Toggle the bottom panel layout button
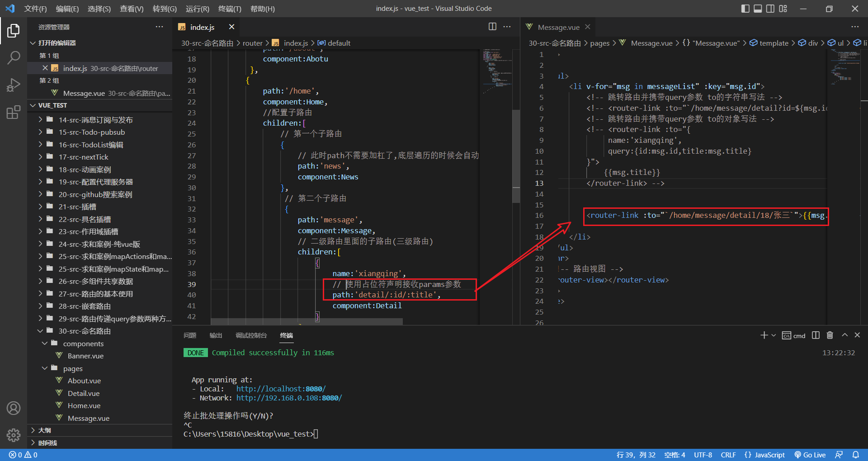868x461 pixels. [x=758, y=9]
